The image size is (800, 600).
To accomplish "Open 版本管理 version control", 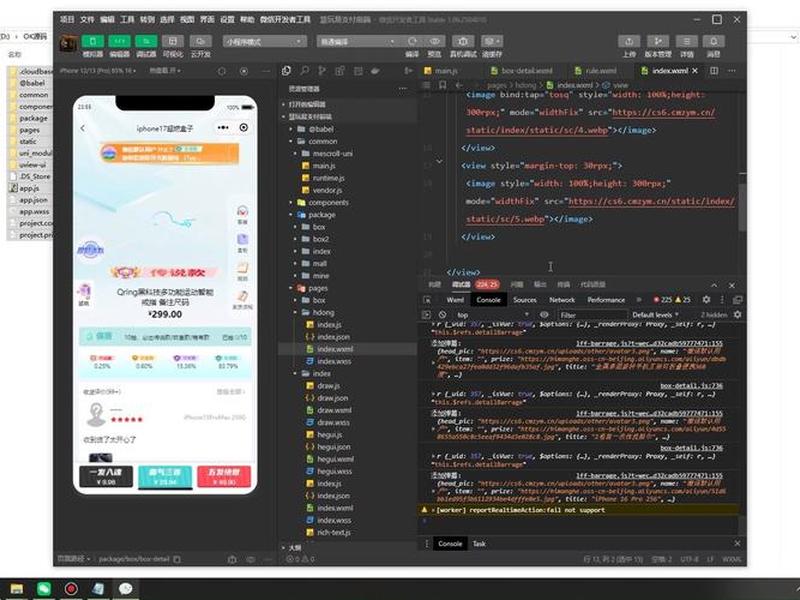I will point(658,41).
